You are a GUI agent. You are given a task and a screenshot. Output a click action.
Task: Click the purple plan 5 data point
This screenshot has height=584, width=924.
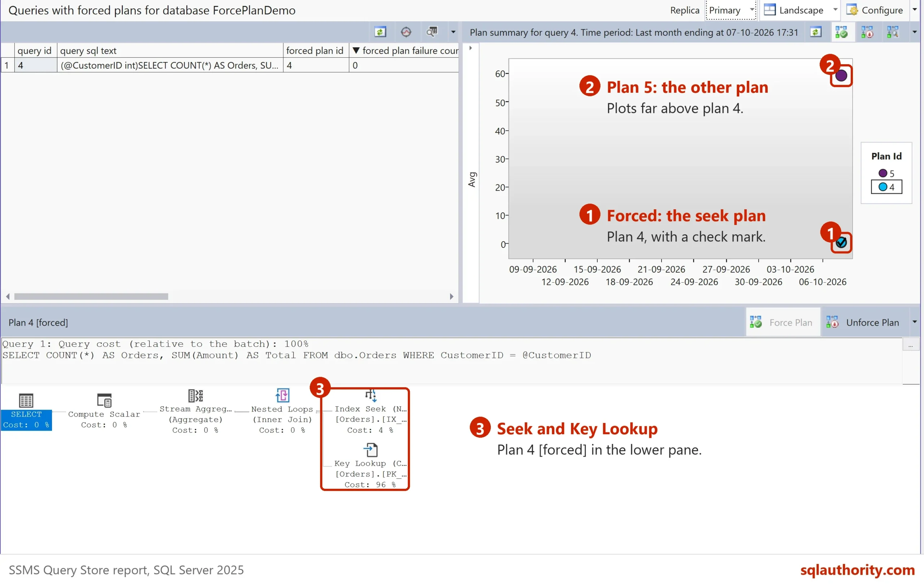tap(841, 75)
